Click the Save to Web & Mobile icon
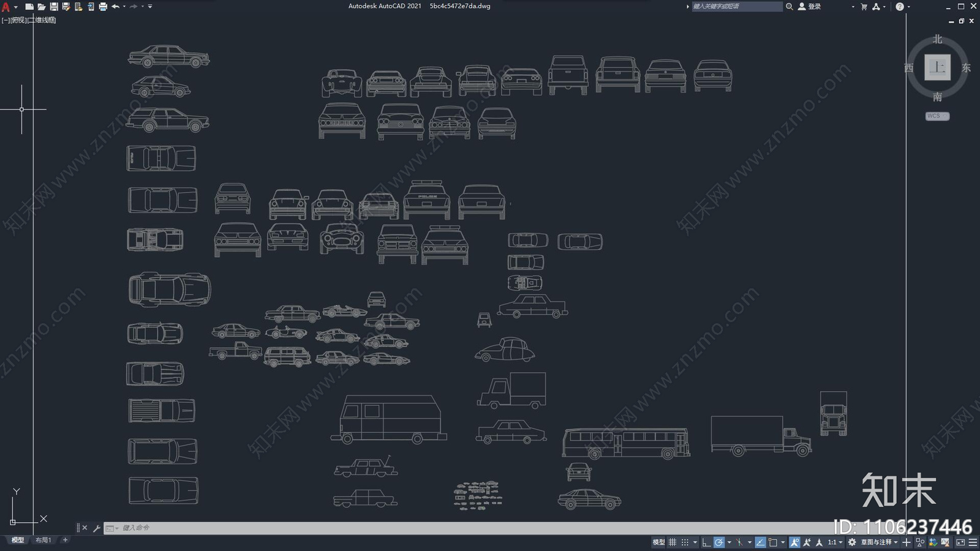This screenshot has height=551, width=980. click(x=91, y=7)
